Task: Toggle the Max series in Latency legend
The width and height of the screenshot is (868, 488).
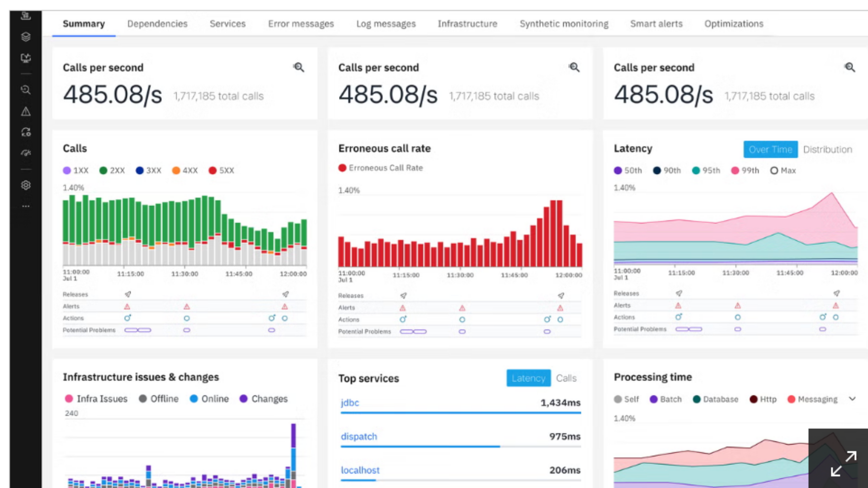Action: 783,170
